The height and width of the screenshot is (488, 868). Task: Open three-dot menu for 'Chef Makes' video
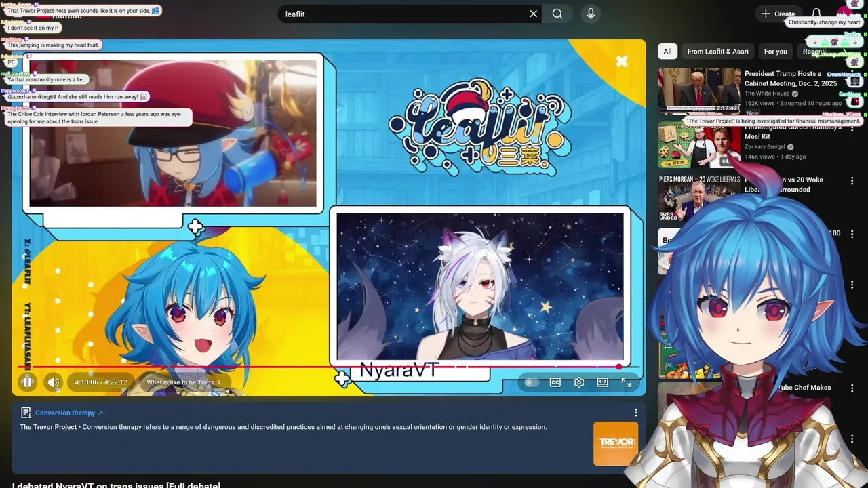(852, 389)
